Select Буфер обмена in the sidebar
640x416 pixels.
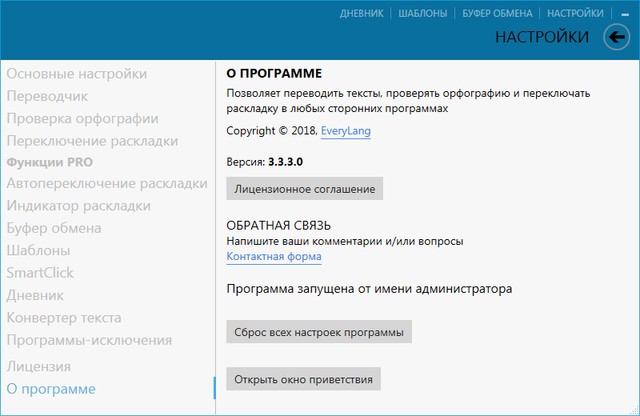pyautogui.click(x=54, y=228)
